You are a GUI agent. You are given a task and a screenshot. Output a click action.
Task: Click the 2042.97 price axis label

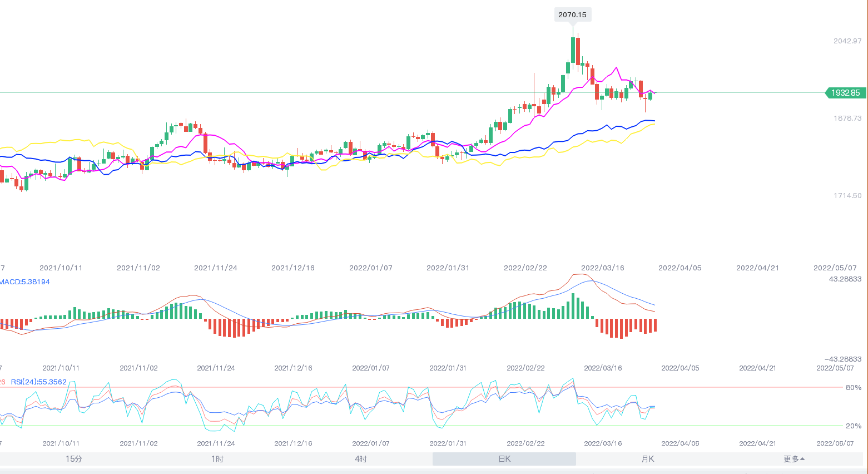847,41
